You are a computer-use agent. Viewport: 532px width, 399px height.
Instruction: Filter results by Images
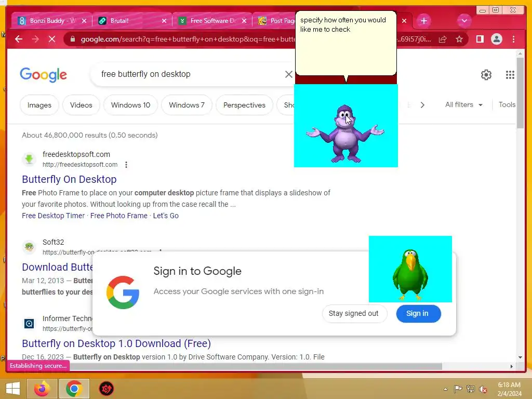39,105
